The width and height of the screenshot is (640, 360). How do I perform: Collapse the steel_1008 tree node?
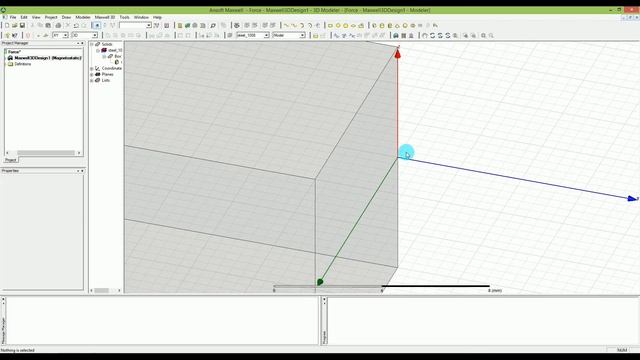coord(98,50)
